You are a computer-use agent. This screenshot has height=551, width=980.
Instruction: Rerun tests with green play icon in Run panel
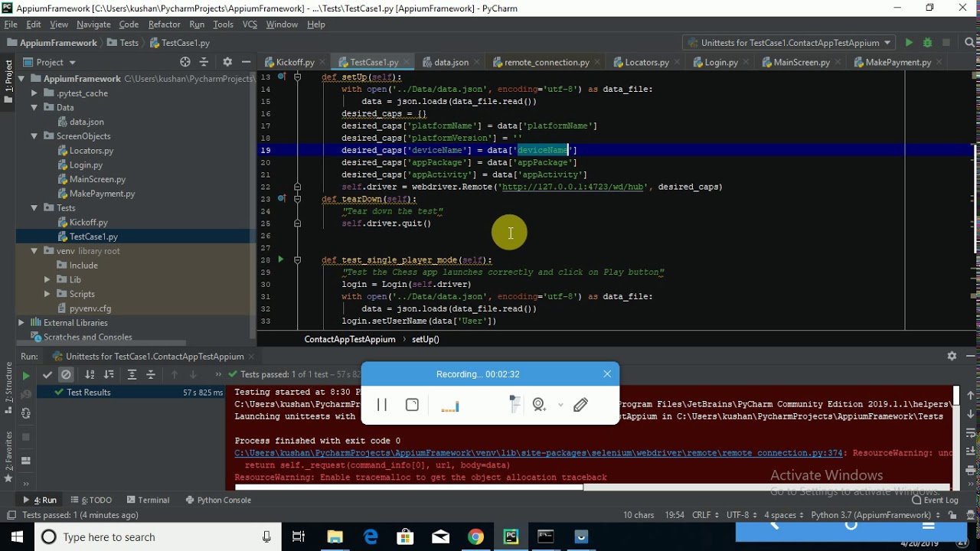click(x=26, y=375)
